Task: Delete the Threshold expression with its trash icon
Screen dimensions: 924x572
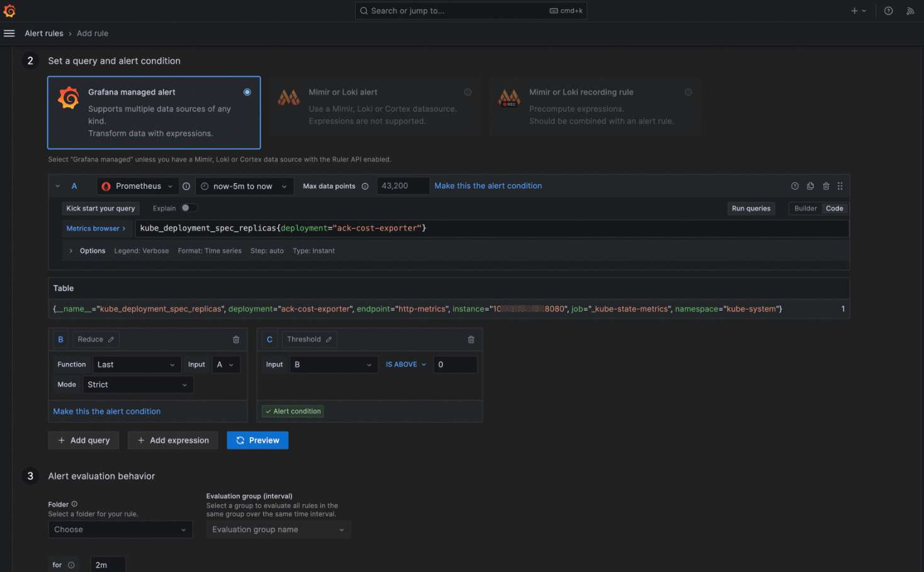Action: pyautogui.click(x=471, y=339)
